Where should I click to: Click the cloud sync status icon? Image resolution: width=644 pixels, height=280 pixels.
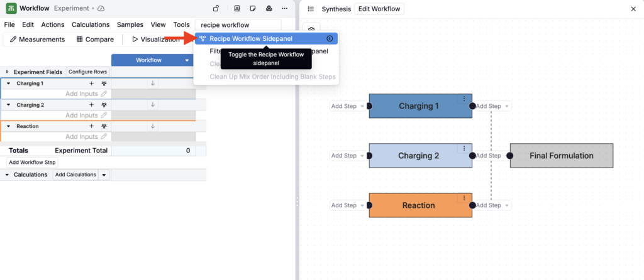click(101, 8)
